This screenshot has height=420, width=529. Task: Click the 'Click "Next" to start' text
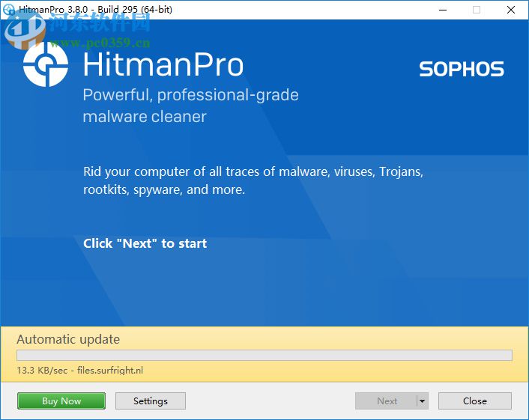[145, 243]
